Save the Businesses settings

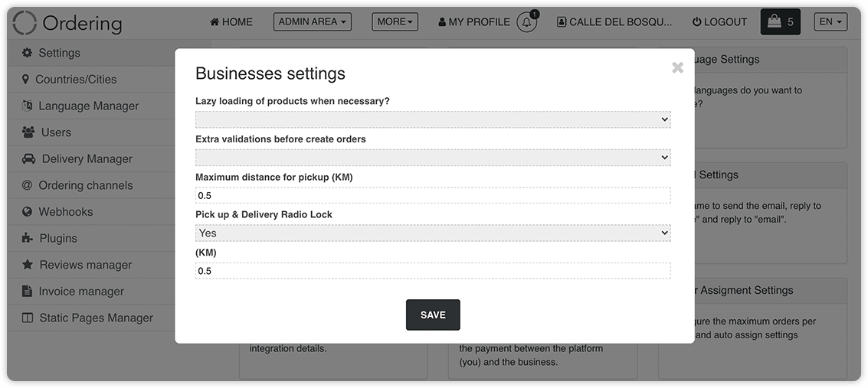433,315
